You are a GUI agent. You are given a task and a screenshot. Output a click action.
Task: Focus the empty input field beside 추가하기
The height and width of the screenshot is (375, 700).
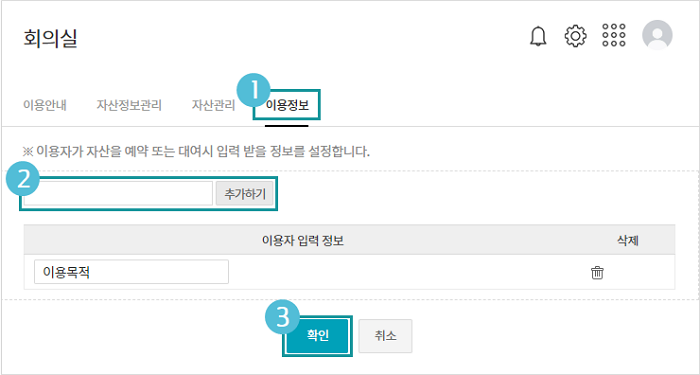(118, 193)
